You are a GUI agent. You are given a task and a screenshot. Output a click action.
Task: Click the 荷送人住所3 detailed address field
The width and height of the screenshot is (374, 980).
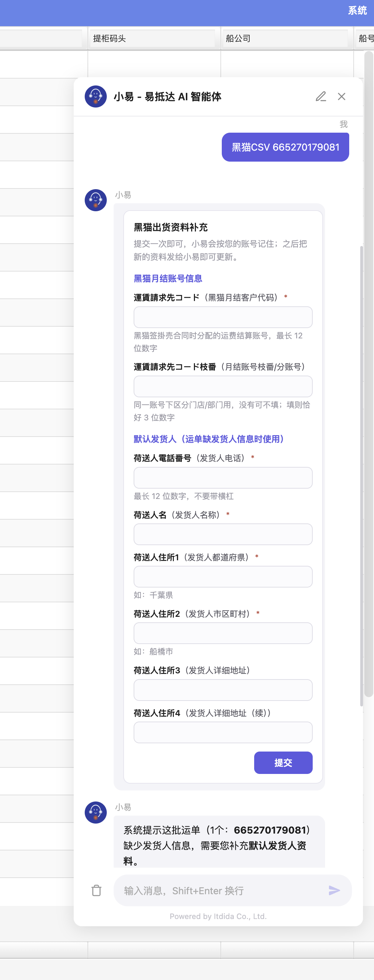pyautogui.click(x=223, y=690)
